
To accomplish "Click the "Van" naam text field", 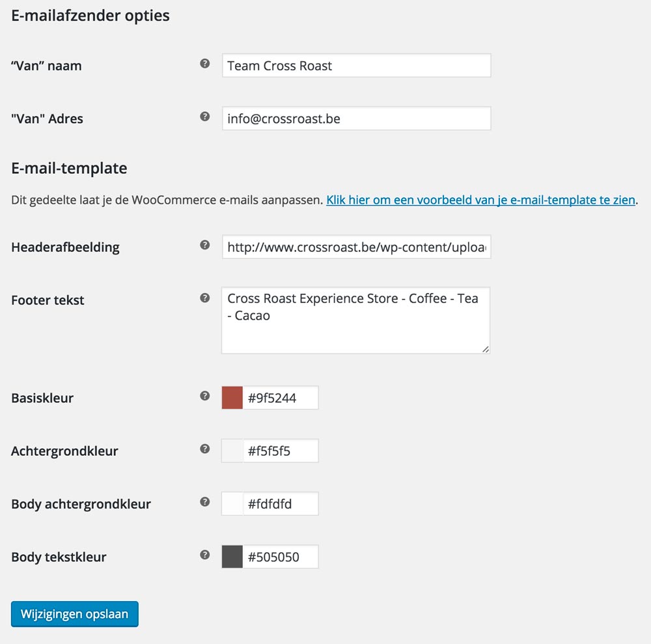I will 356,66.
